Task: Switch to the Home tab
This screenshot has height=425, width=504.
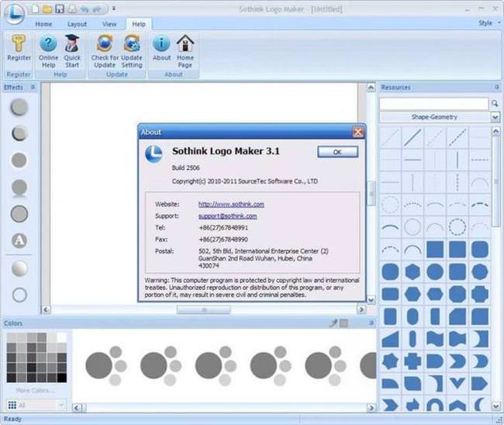Action: (x=43, y=24)
